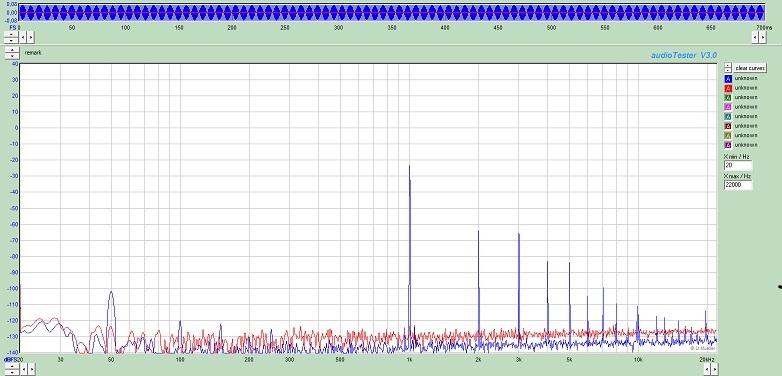The width and height of the screenshot is (782, 376).
Task: Click the right arrow under the waveform's left edge
Action: pyautogui.click(x=30, y=37)
